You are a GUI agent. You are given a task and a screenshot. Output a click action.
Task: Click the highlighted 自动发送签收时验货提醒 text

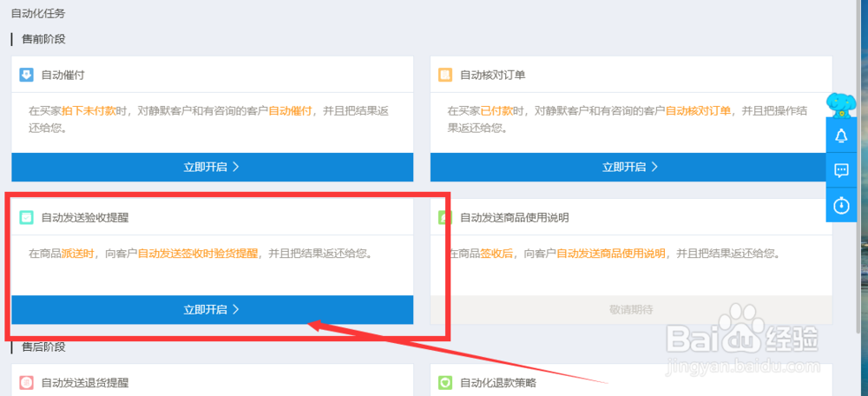(x=198, y=254)
